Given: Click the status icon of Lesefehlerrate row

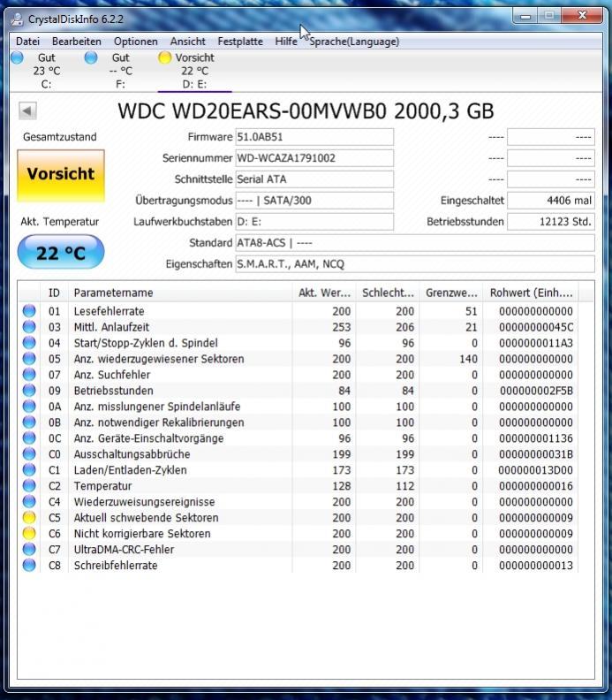Looking at the screenshot, I should (x=29, y=311).
